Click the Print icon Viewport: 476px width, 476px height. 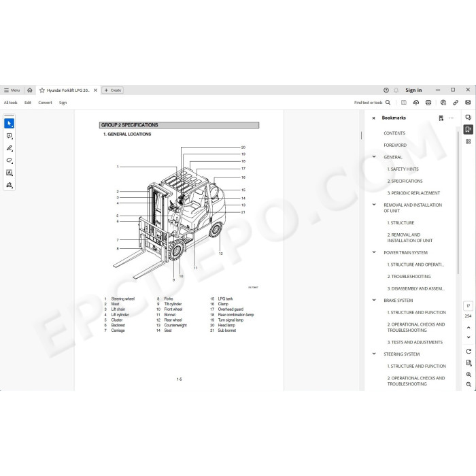pos(428,103)
